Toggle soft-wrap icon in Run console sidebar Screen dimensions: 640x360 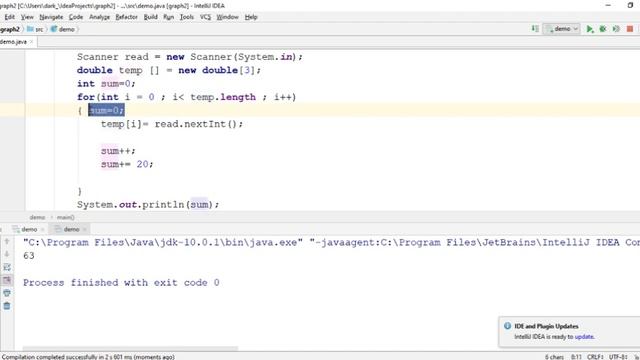pos(7,267)
